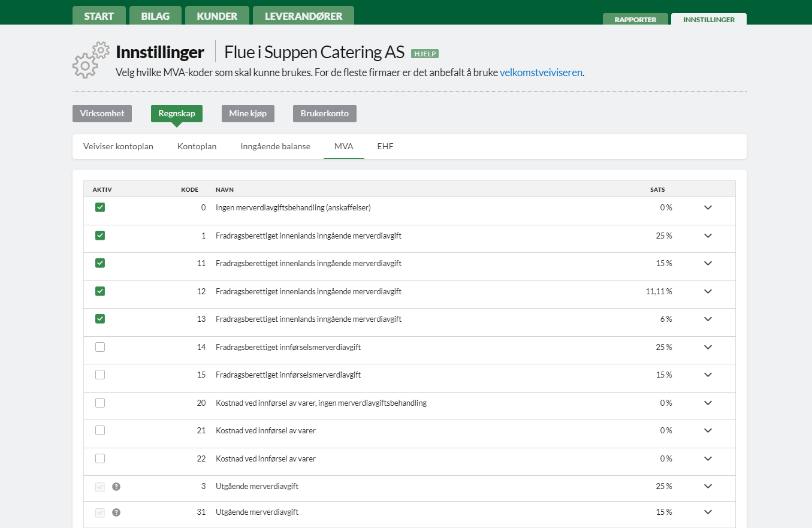
Task: Click the Regnskap button
Action: [x=177, y=113]
